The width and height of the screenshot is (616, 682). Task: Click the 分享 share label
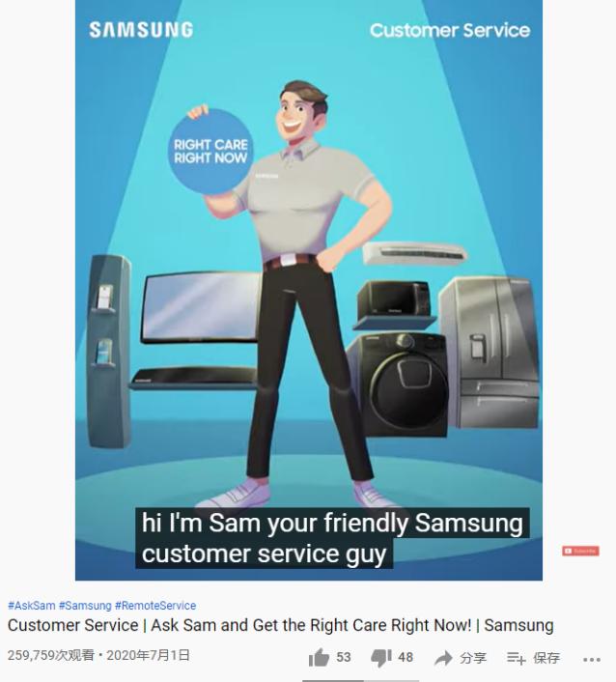pos(473,658)
